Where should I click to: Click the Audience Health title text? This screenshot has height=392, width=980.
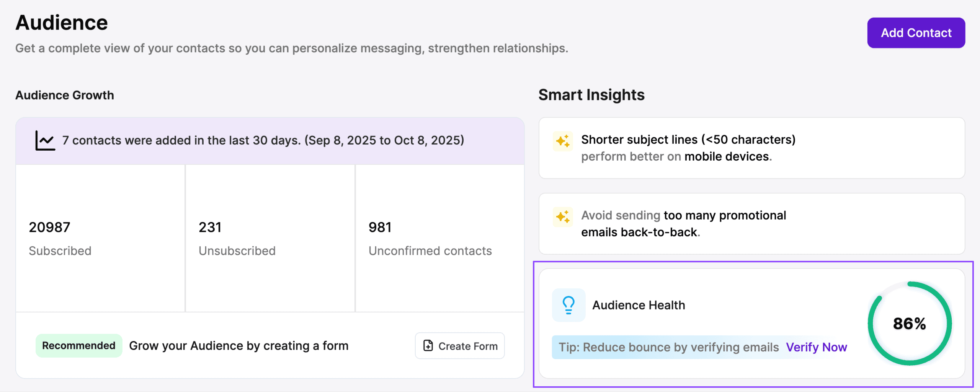click(639, 305)
